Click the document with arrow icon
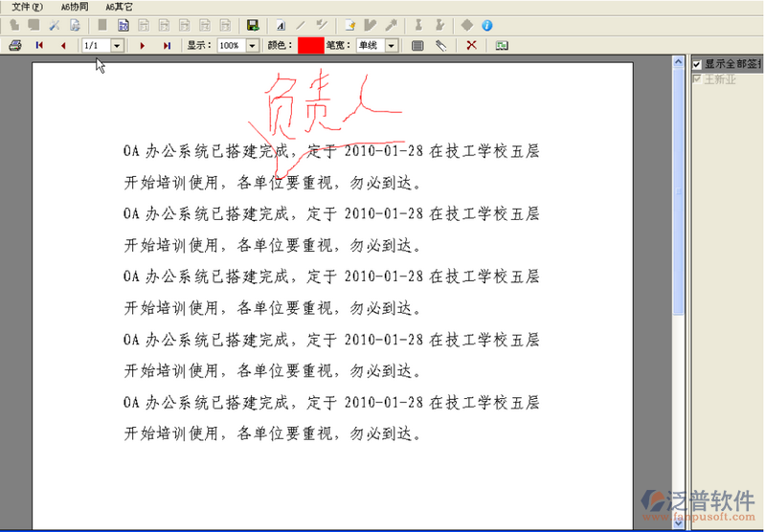Viewport: 765px width, 532px height. pos(75,25)
